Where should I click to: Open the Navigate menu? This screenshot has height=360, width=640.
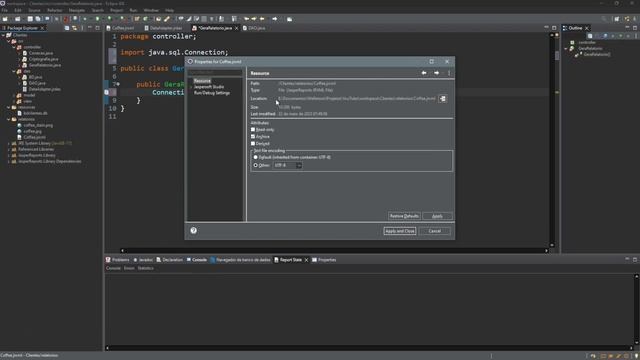(77, 10)
